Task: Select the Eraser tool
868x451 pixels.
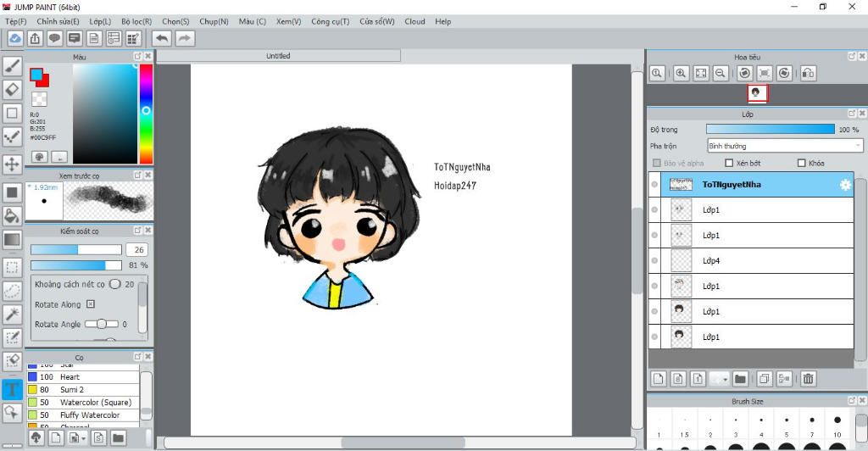Action: [x=12, y=89]
